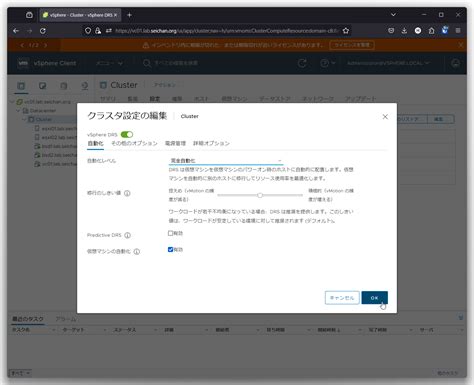Open the Firefox hamburger menu
The width and height of the screenshot is (474, 385).
pos(458,31)
